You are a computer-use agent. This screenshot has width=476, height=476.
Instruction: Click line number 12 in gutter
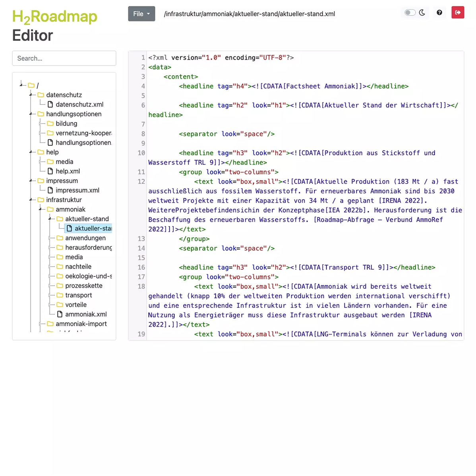click(141, 182)
